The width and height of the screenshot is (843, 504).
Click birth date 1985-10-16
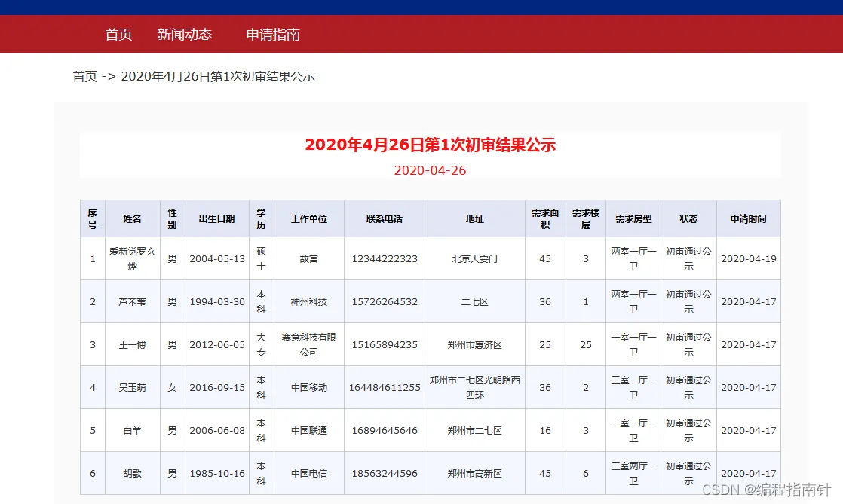217,473
